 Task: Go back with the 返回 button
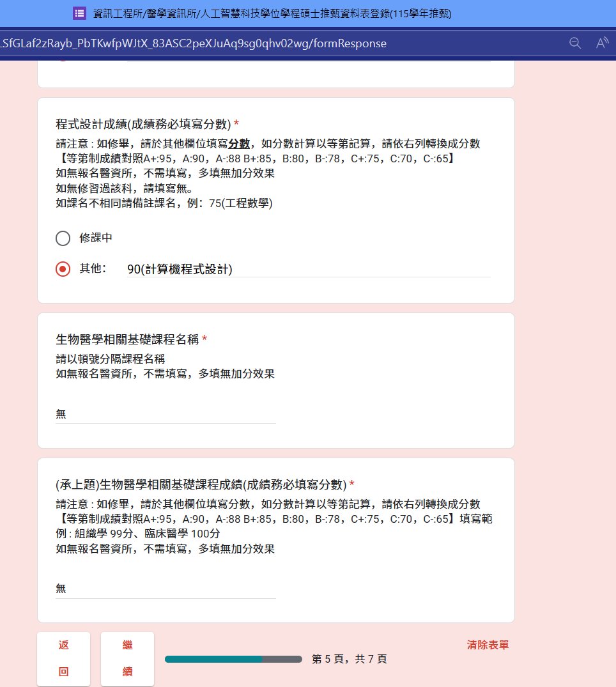[63, 658]
